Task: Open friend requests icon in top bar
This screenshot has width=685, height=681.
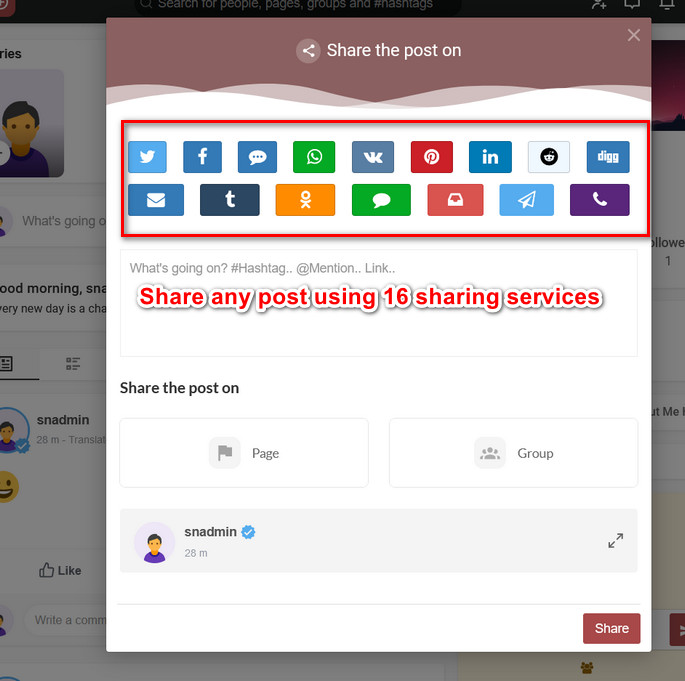Action: click(599, 4)
